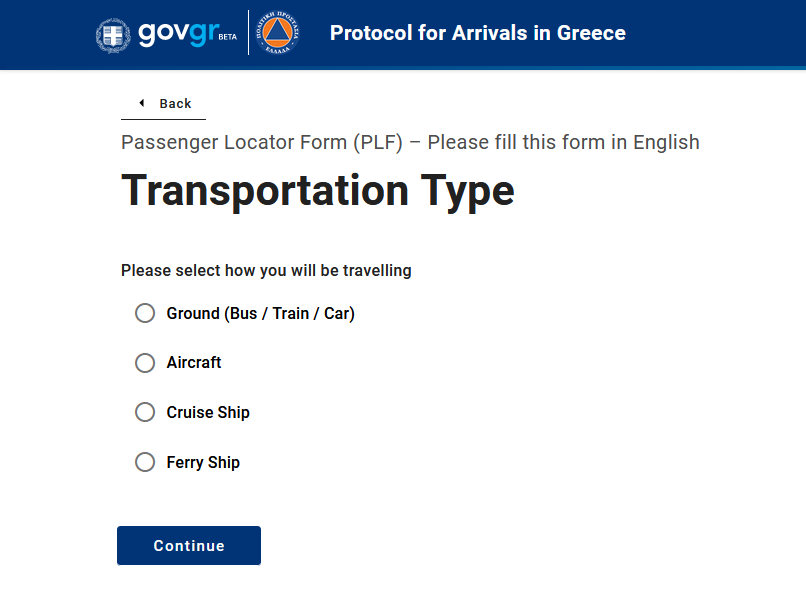806x607 pixels.
Task: Select the Ground (Bus / Train / Car) radio button
Action: [x=145, y=313]
